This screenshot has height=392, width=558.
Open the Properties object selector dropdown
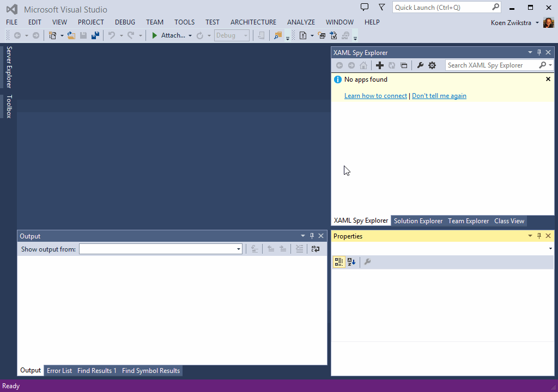[550, 249]
